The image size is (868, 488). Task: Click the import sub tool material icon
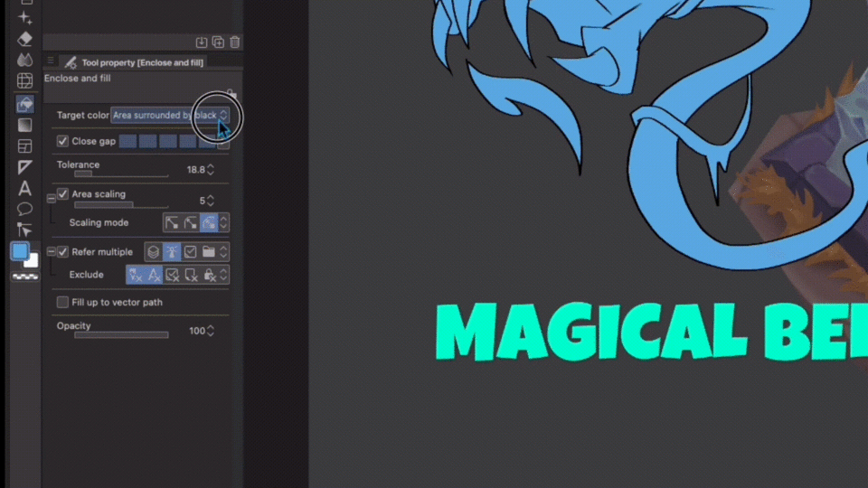[202, 42]
